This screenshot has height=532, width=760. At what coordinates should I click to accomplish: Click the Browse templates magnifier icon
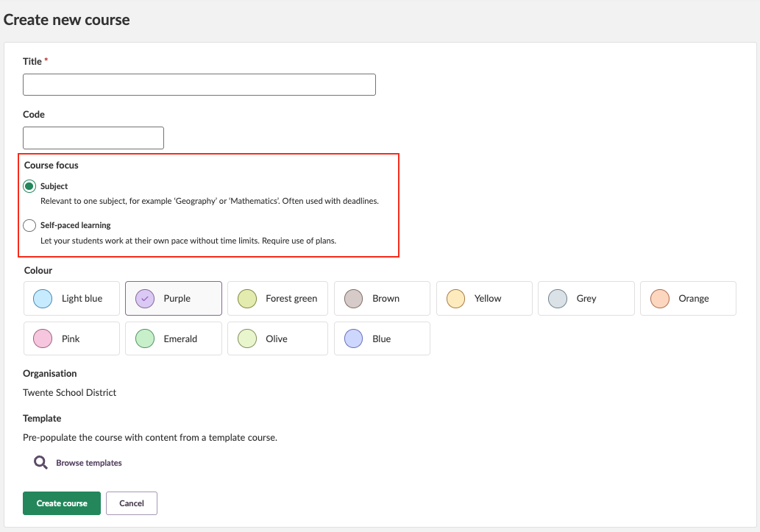(x=40, y=463)
